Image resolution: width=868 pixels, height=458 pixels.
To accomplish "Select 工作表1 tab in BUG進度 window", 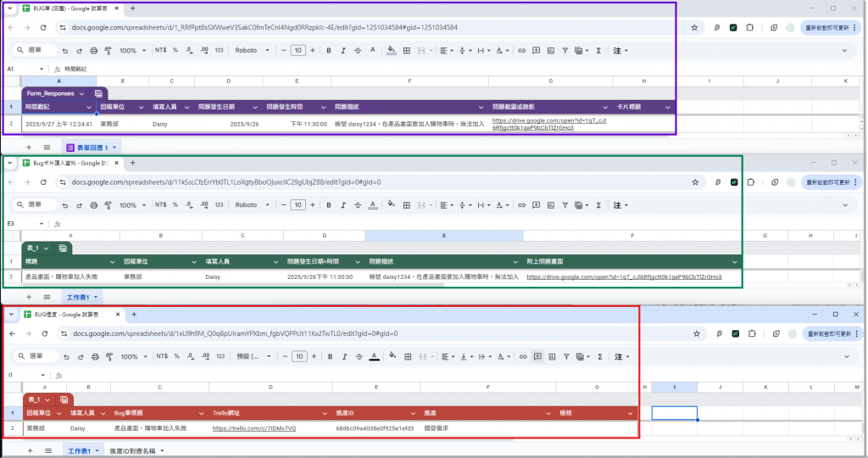I will click(x=83, y=451).
